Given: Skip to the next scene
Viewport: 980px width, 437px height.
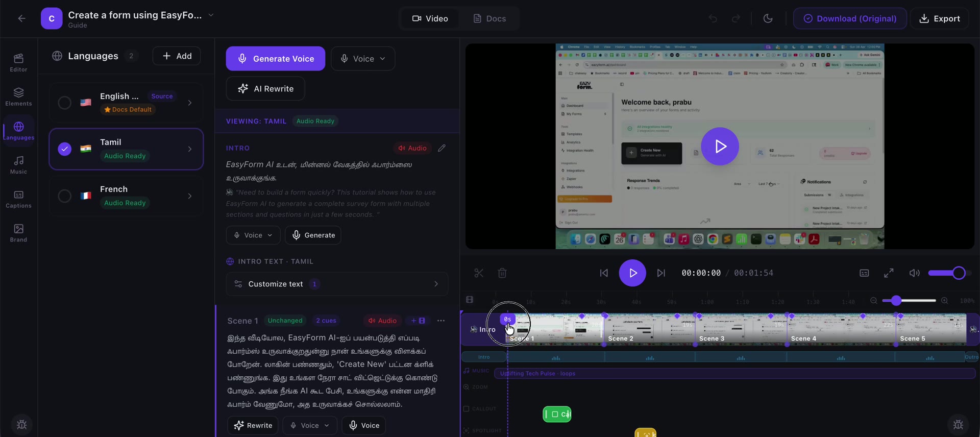Looking at the screenshot, I should click(661, 273).
